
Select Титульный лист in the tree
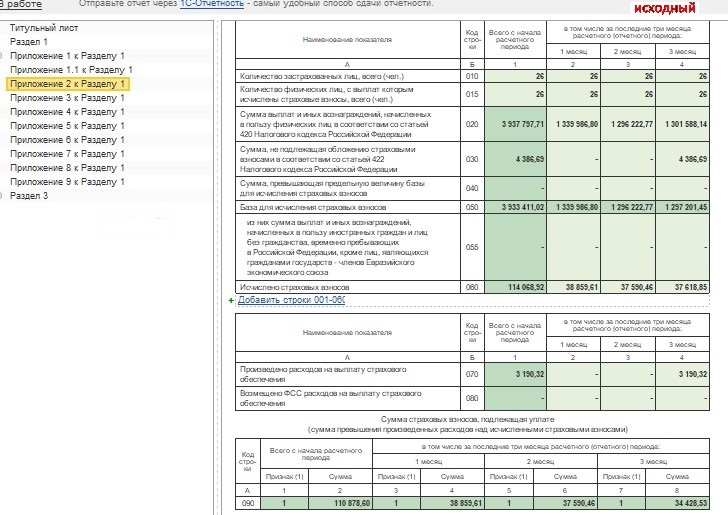(x=44, y=28)
